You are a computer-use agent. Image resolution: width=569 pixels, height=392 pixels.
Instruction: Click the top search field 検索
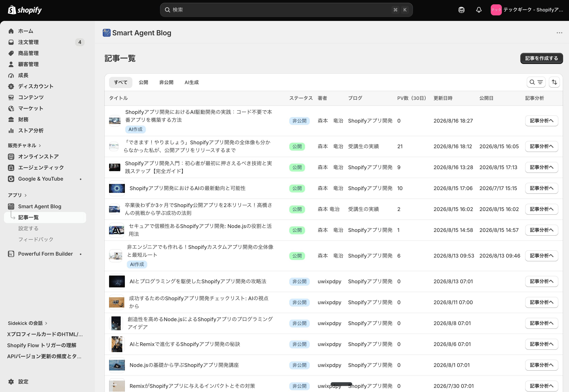(286, 10)
